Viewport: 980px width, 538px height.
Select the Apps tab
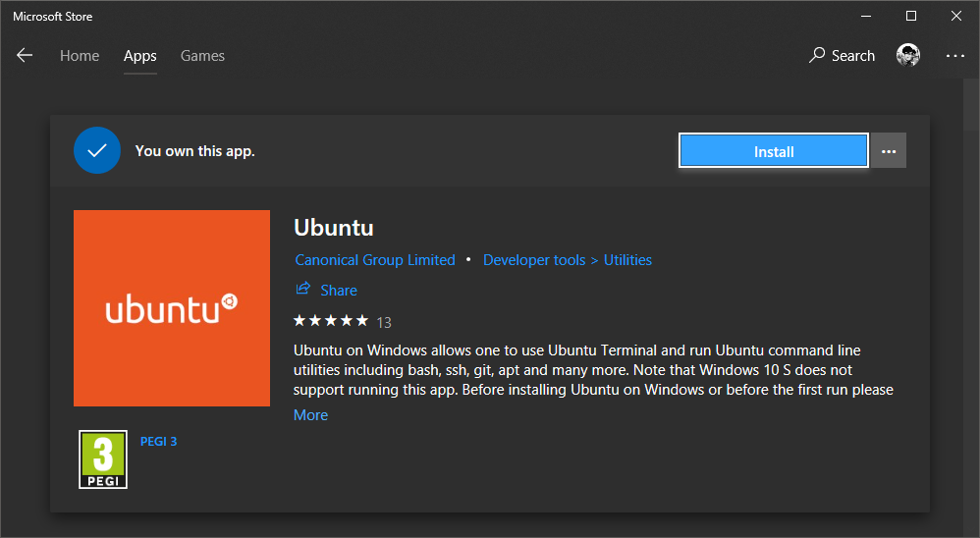point(140,56)
